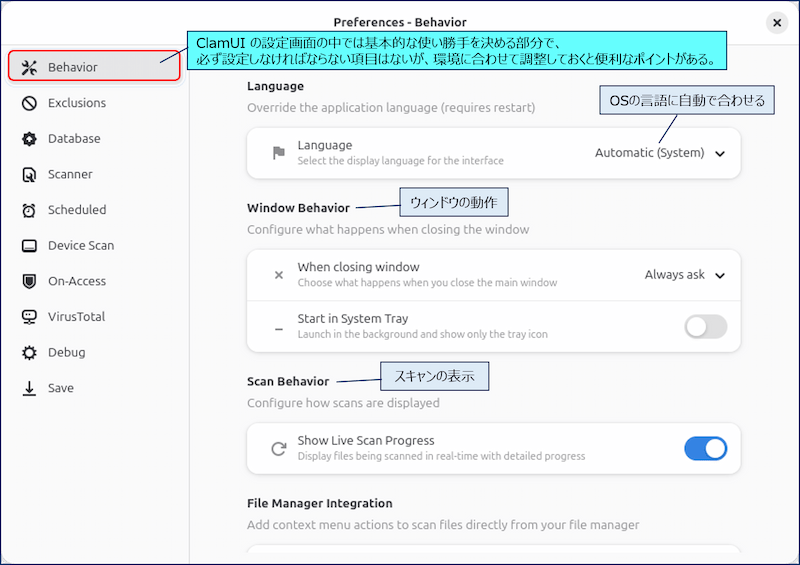800x565 pixels.
Task: Open the Debug preferences page
Action: [x=94, y=353]
